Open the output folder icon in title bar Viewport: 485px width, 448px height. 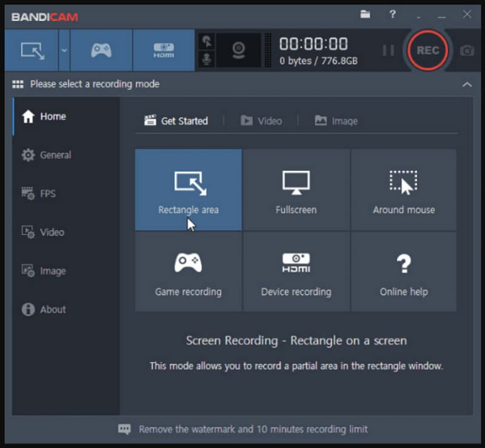point(365,14)
